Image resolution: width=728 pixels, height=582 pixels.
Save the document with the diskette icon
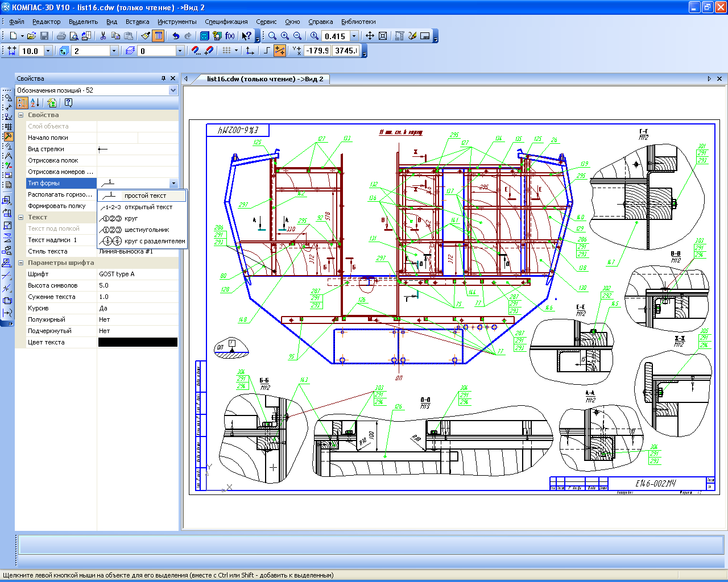pos(44,36)
